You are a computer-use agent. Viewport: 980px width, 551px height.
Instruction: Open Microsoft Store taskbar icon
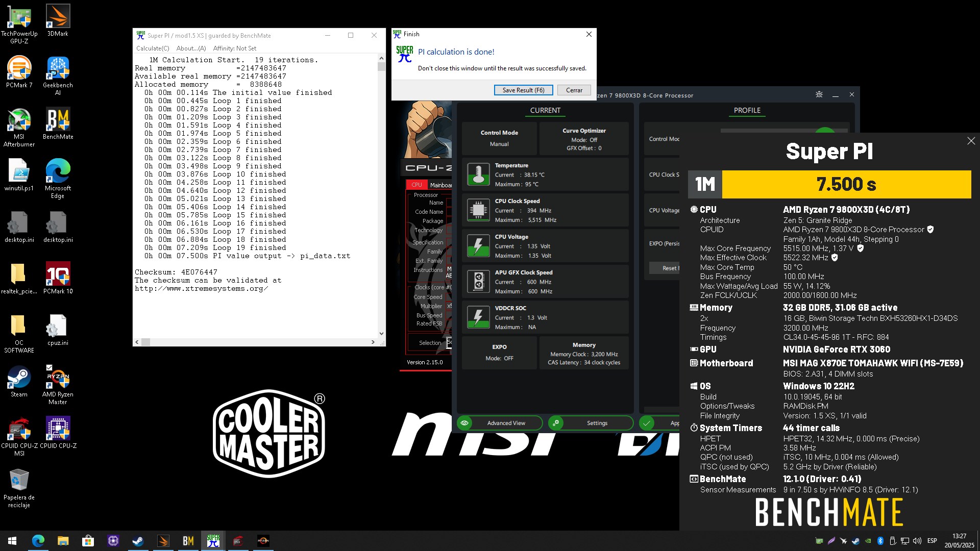(x=88, y=541)
